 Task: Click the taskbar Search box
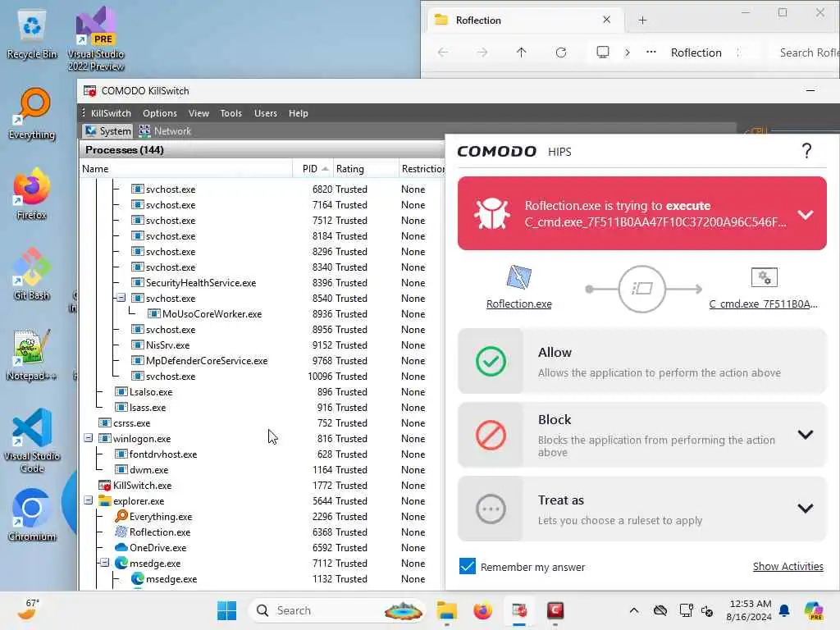pyautogui.click(x=337, y=610)
